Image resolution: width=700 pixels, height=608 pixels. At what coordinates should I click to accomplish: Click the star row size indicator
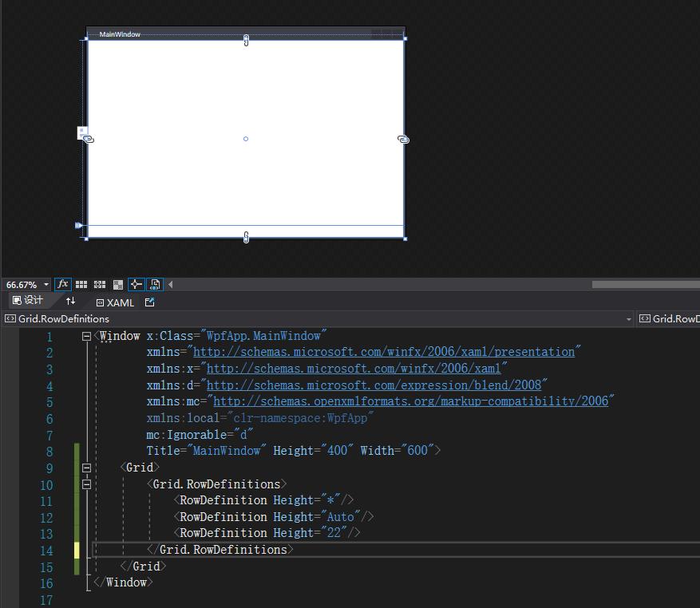81,132
